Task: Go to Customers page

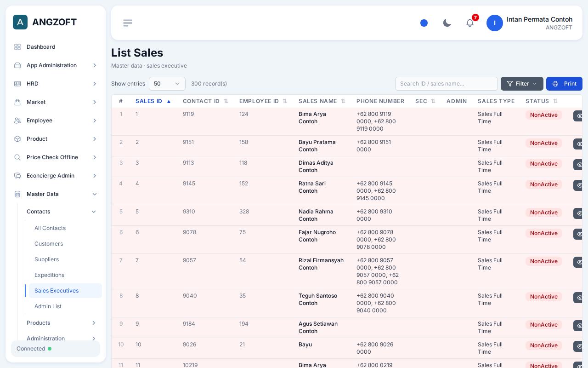Action: (65, 244)
